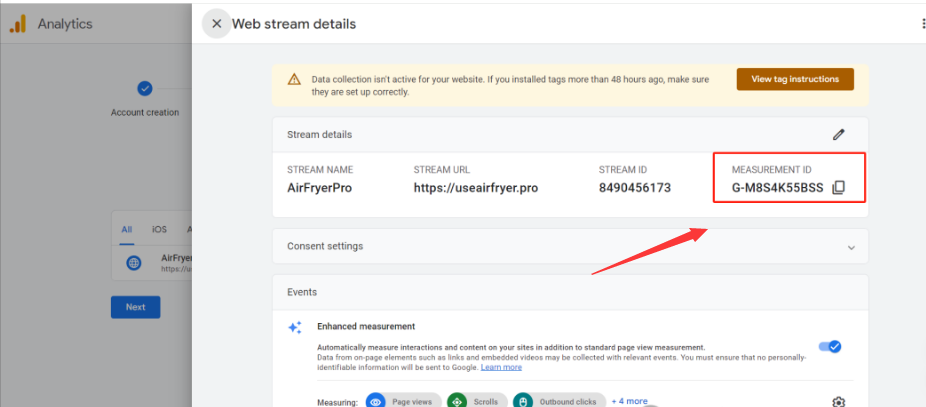Click the Account creation step checkmark
The height and width of the screenshot is (407, 926).
(x=144, y=89)
